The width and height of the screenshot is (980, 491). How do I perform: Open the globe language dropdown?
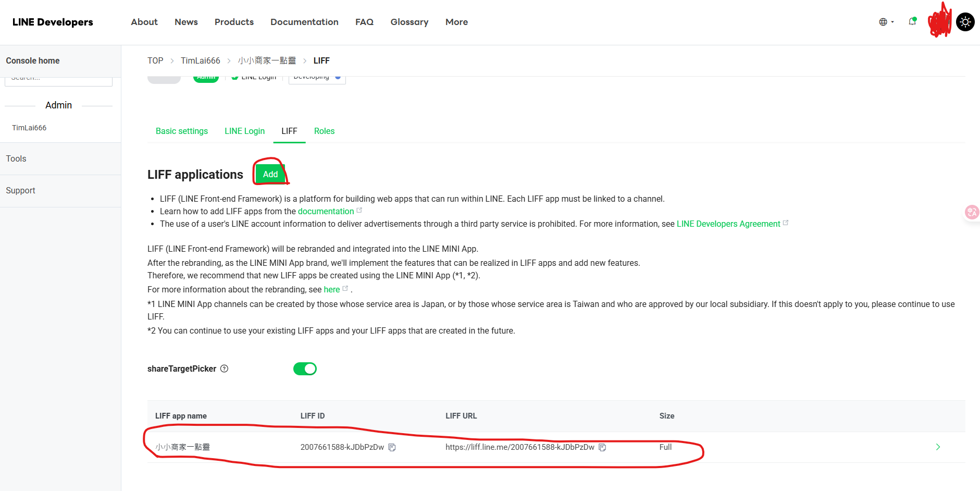click(886, 22)
